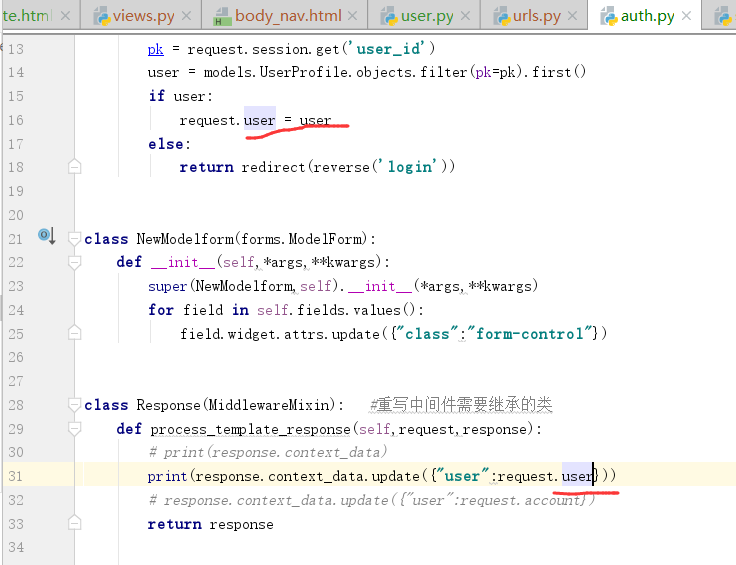Click HTML file icon on body_nav.html tab
736x565 pixels.
coord(222,17)
